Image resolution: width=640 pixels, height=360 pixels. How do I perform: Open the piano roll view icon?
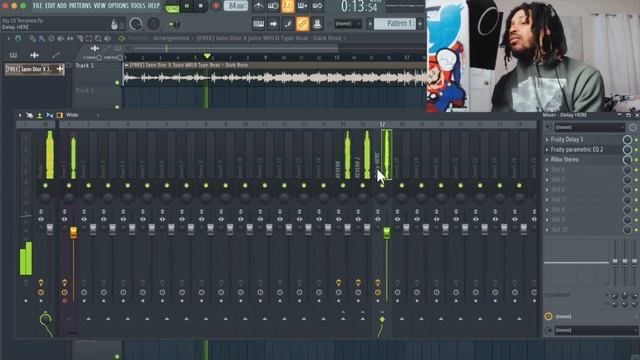[x=258, y=24]
